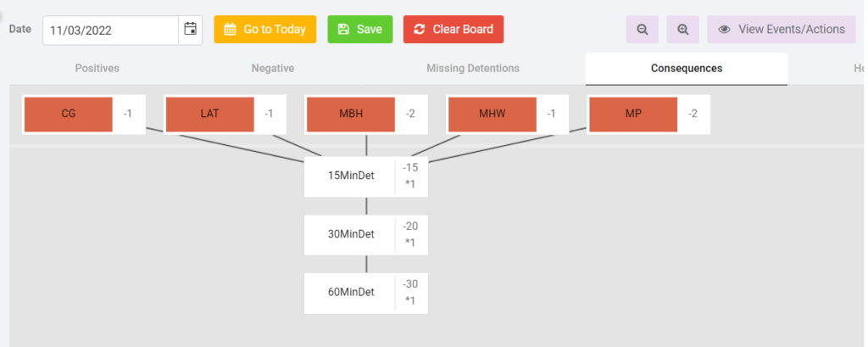Select the MP behaviour block
The height and width of the screenshot is (347, 868).
[x=633, y=115]
